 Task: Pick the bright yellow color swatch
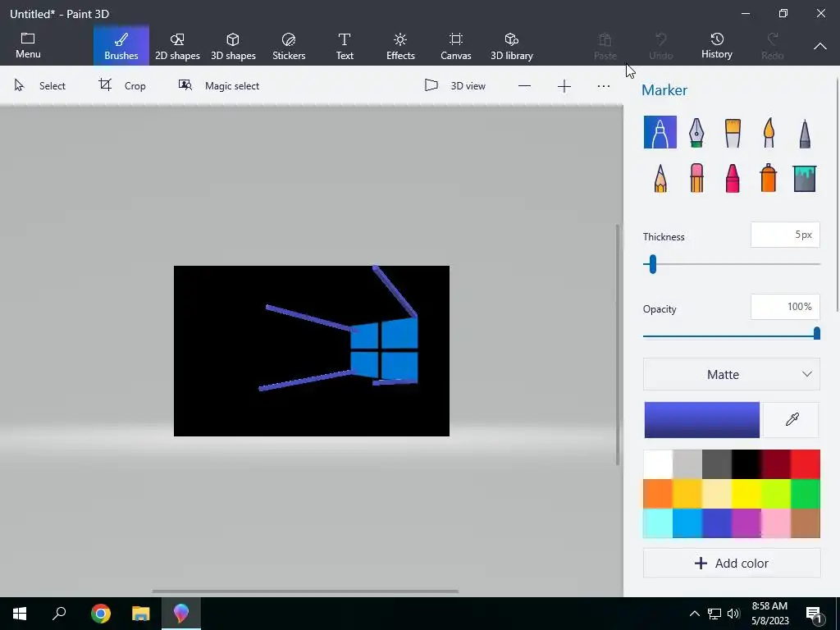746,493
